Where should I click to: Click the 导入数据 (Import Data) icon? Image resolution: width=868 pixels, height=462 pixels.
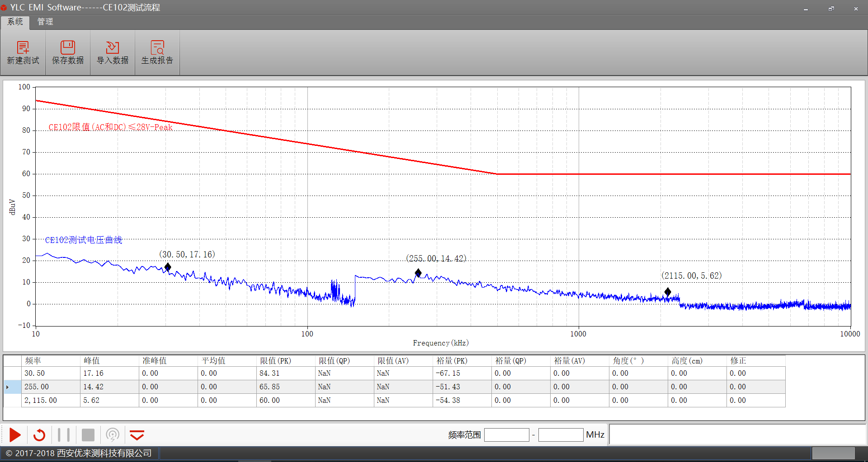[x=113, y=48]
